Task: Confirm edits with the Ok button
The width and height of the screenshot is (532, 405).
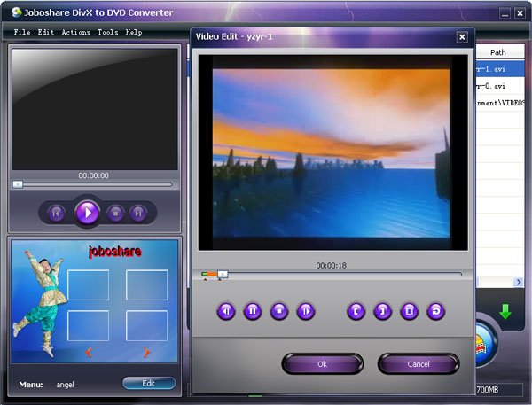Action: [323, 364]
